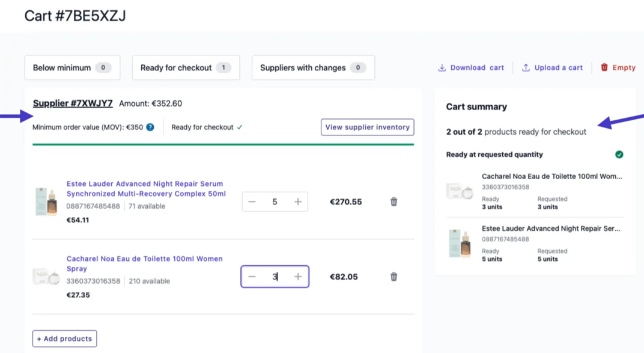Click the green checkmark beside Ready at requested quantity
Image resolution: width=644 pixels, height=353 pixels.
[619, 155]
